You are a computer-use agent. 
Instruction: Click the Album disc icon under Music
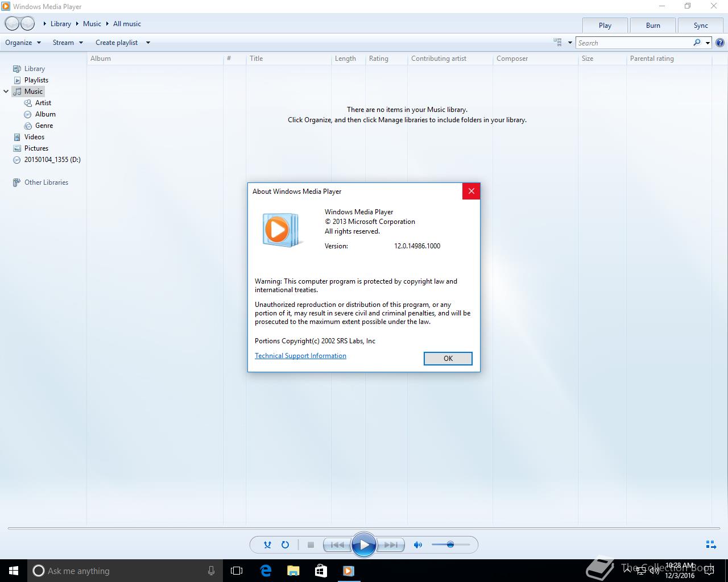[28, 114]
